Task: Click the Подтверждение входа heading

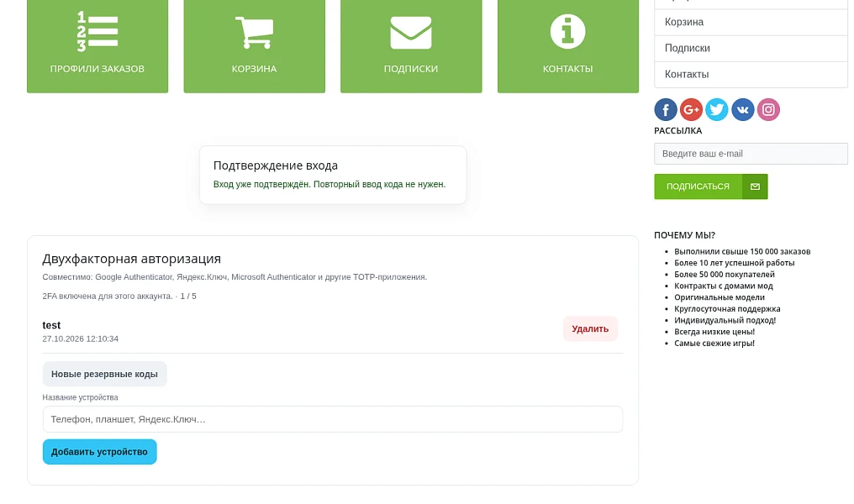Action: (x=276, y=165)
